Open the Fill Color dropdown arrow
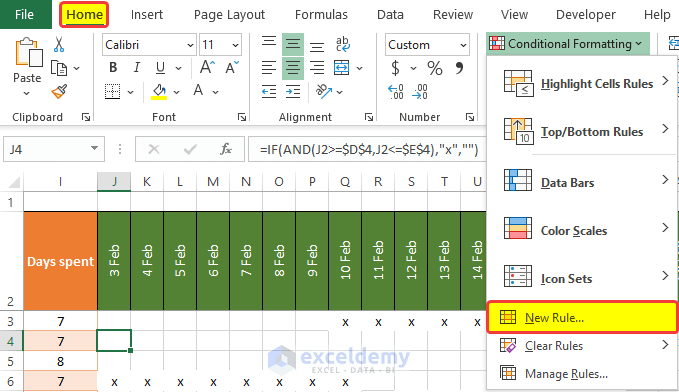The image size is (679, 392). 176,92
